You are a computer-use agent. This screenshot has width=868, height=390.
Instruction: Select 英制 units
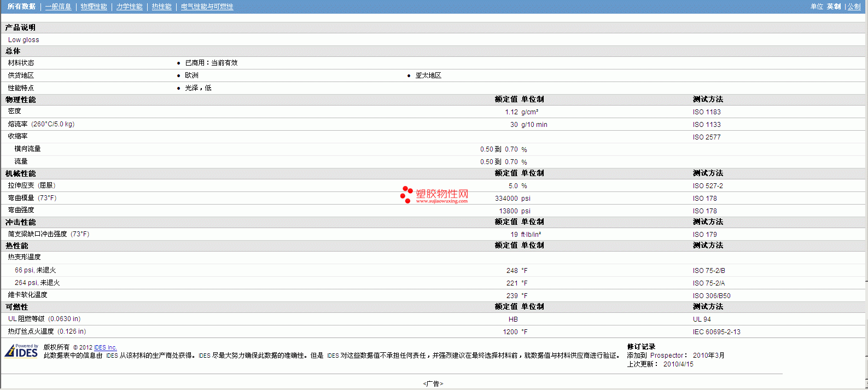(x=834, y=7)
